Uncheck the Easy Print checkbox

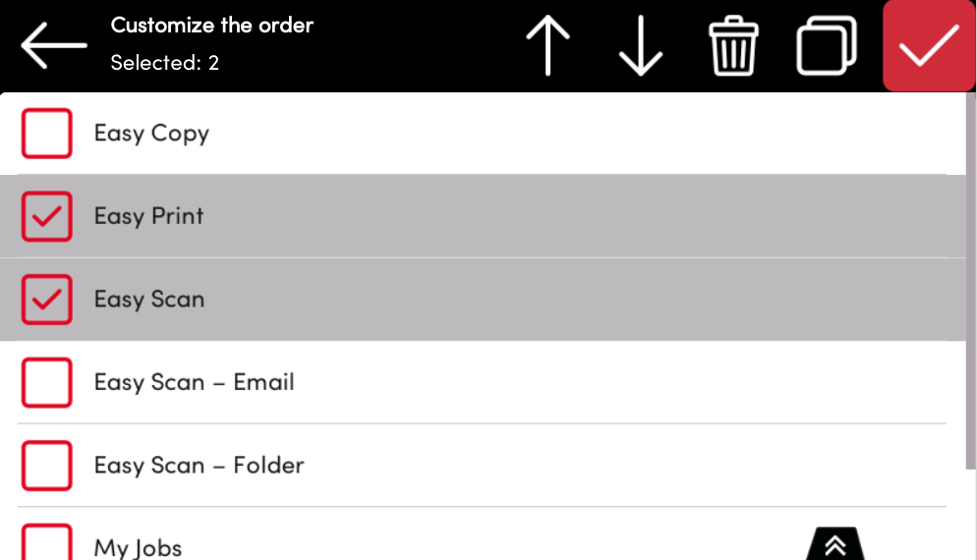click(x=47, y=216)
